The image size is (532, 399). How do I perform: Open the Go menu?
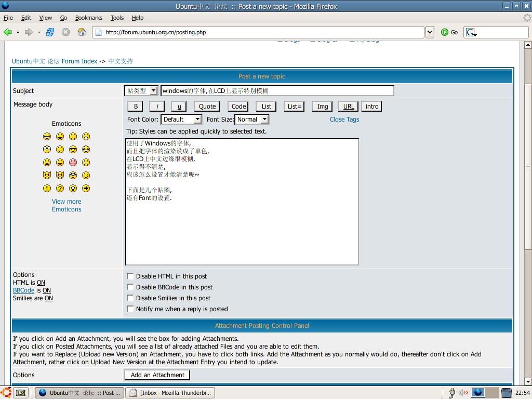pos(63,18)
